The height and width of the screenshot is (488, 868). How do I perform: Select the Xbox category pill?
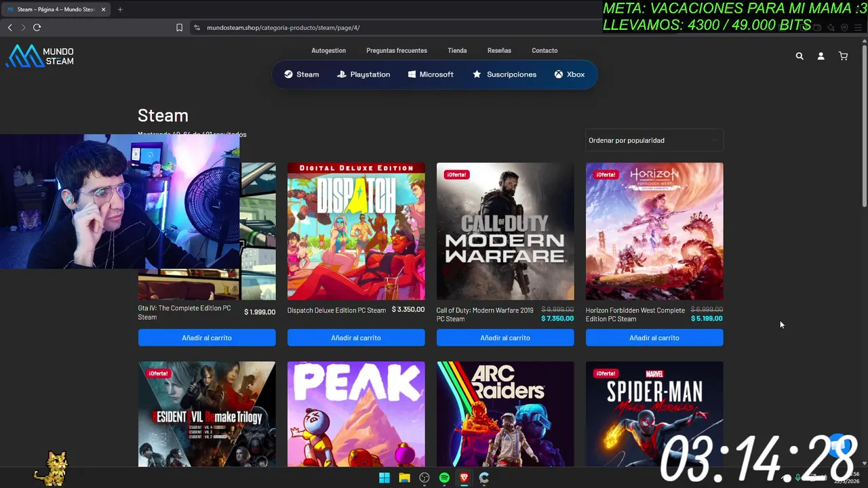click(570, 75)
